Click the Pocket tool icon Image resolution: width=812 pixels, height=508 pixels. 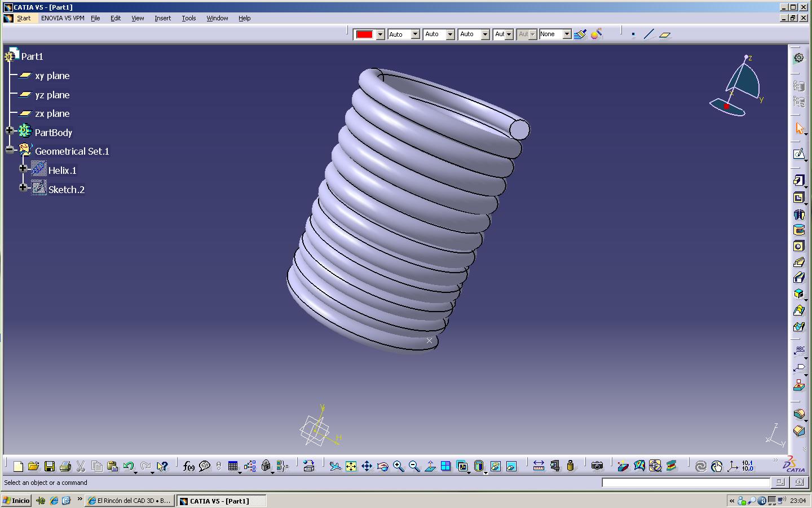799,198
